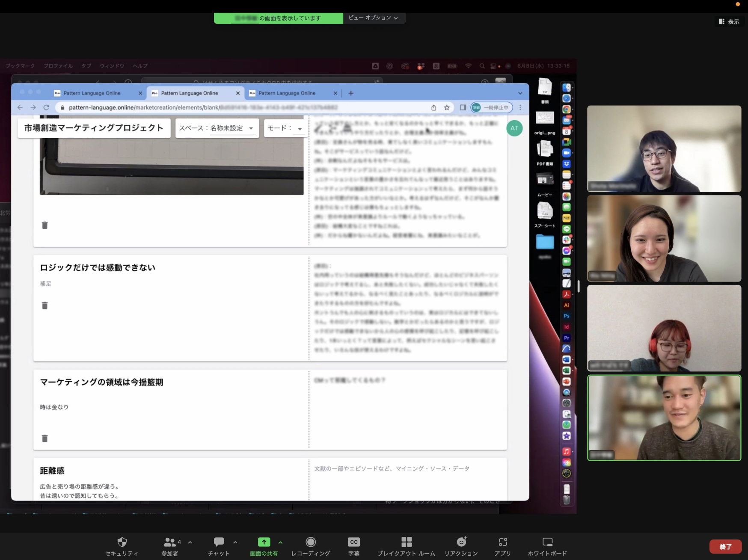Open the Whiteboard
This screenshot has height=560, width=748.
point(547,542)
